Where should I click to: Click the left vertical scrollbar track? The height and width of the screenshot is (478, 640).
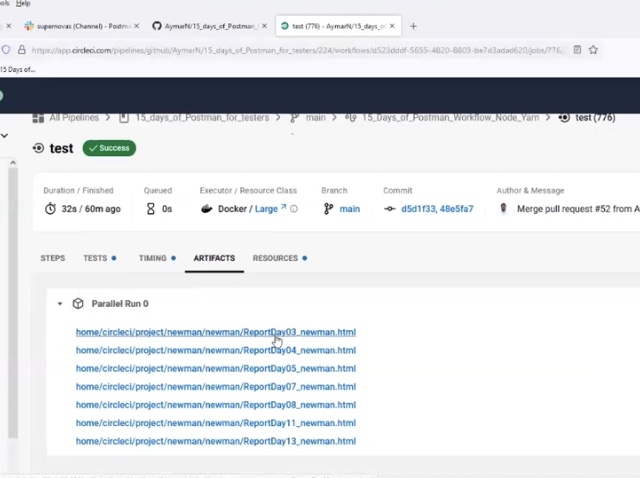pyautogui.click(x=13, y=302)
